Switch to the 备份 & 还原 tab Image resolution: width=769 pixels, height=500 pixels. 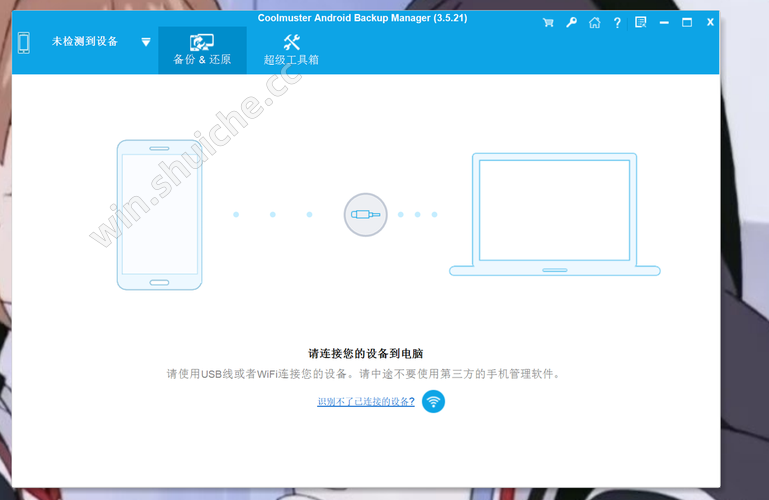pyautogui.click(x=202, y=50)
